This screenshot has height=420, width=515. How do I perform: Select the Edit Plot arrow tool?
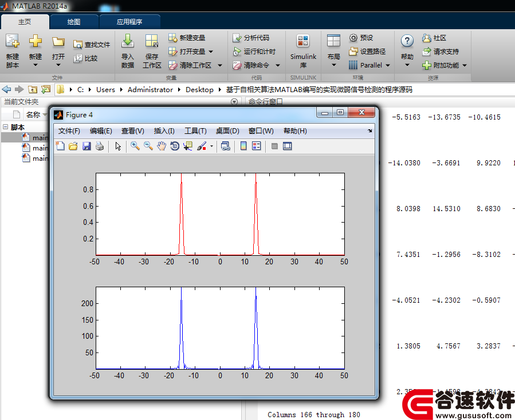(118, 146)
